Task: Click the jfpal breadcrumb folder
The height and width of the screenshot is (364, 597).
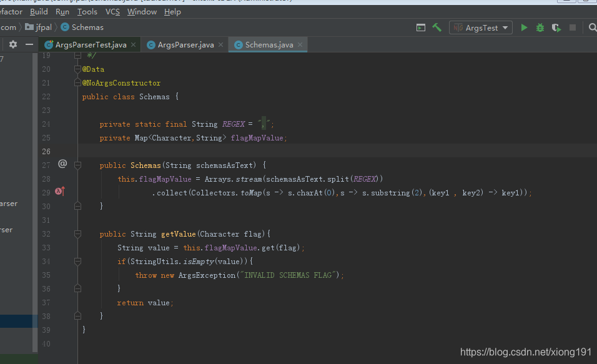Action: [x=39, y=27]
